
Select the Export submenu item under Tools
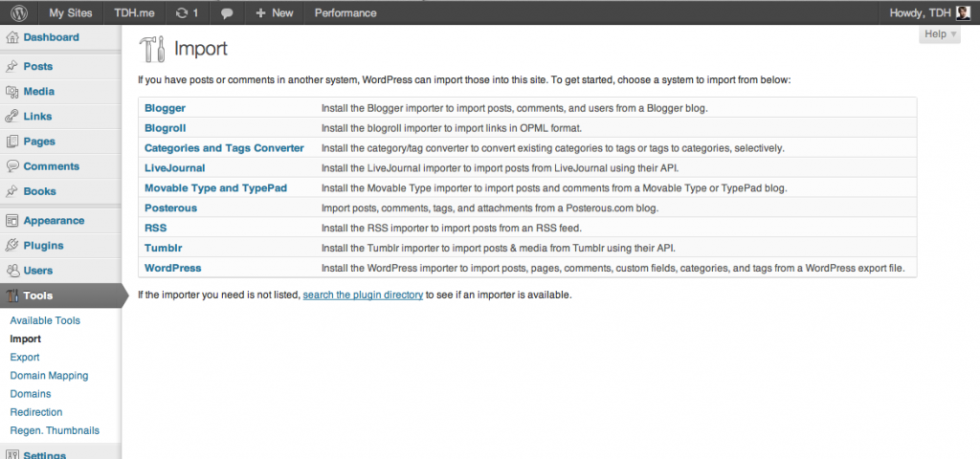point(25,358)
